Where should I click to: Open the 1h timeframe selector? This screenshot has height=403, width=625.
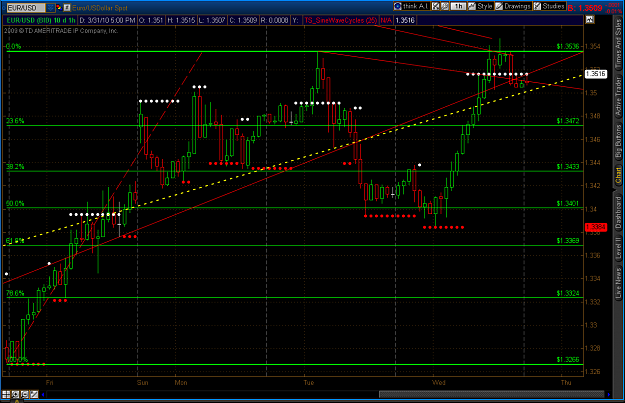tap(459, 6)
